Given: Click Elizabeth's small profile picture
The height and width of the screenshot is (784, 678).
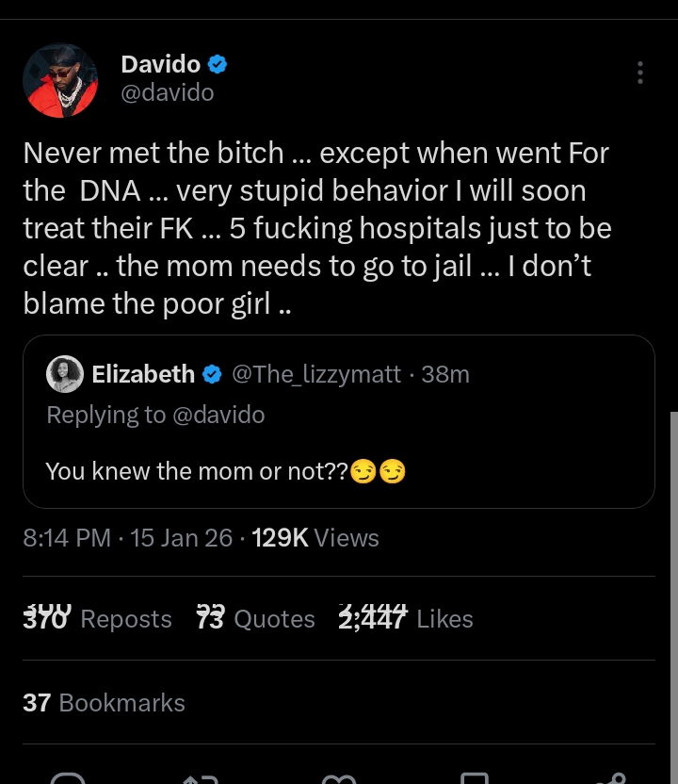Looking at the screenshot, I should [65, 374].
